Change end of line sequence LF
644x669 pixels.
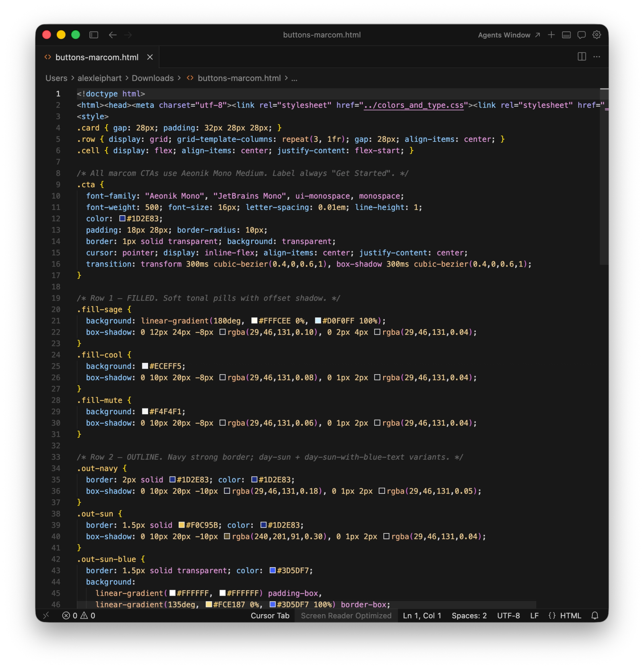coord(534,615)
